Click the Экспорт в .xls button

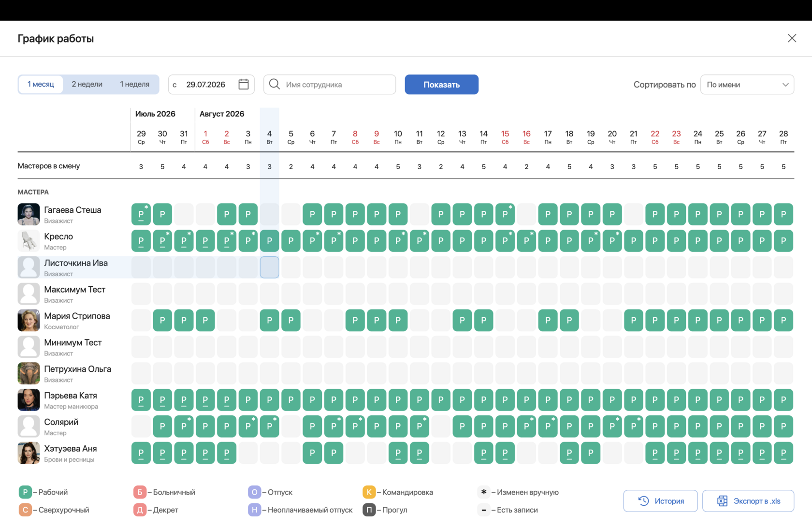click(748, 501)
